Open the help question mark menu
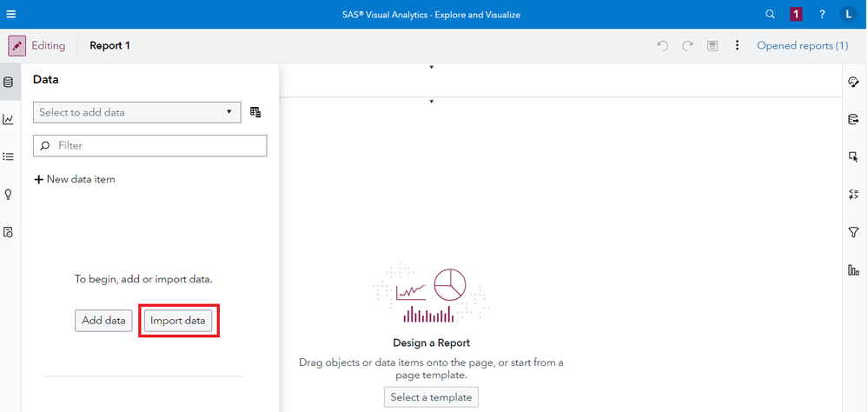The width and height of the screenshot is (868, 412). 822,15
